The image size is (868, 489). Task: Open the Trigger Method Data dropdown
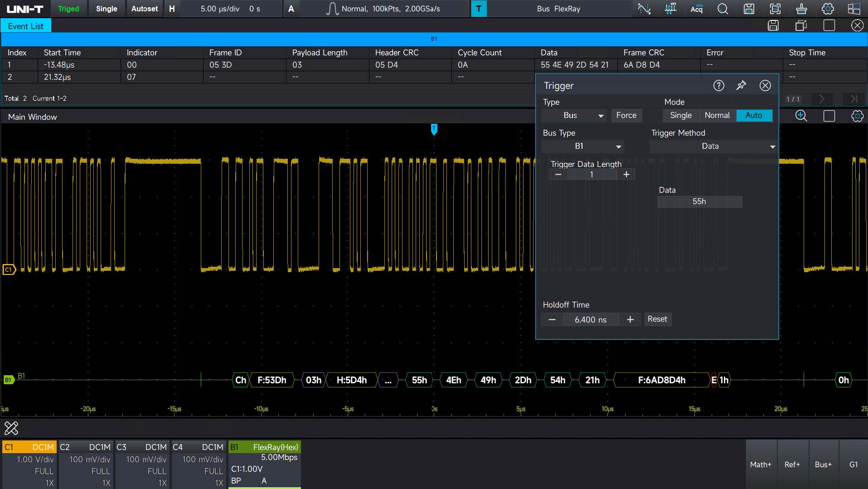713,146
